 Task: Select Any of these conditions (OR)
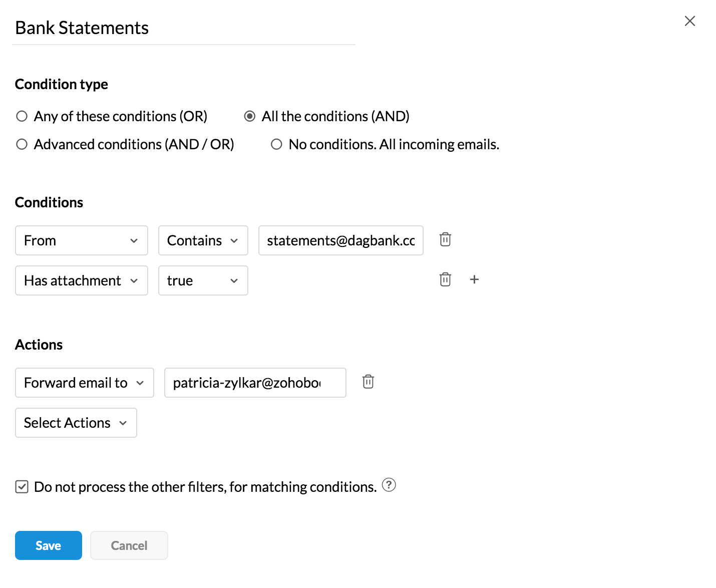pyautogui.click(x=22, y=116)
